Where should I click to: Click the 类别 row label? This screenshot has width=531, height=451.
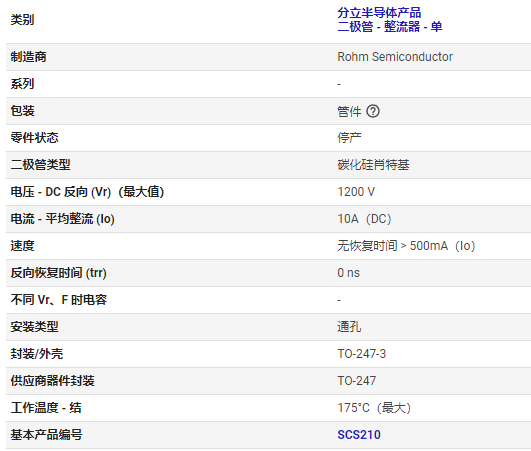click(22, 20)
